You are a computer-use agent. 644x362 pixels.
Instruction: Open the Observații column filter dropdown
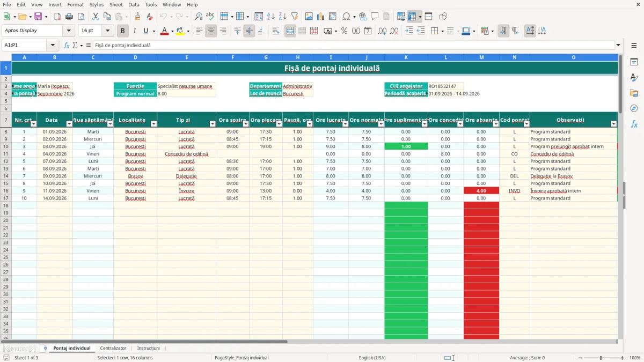click(614, 124)
